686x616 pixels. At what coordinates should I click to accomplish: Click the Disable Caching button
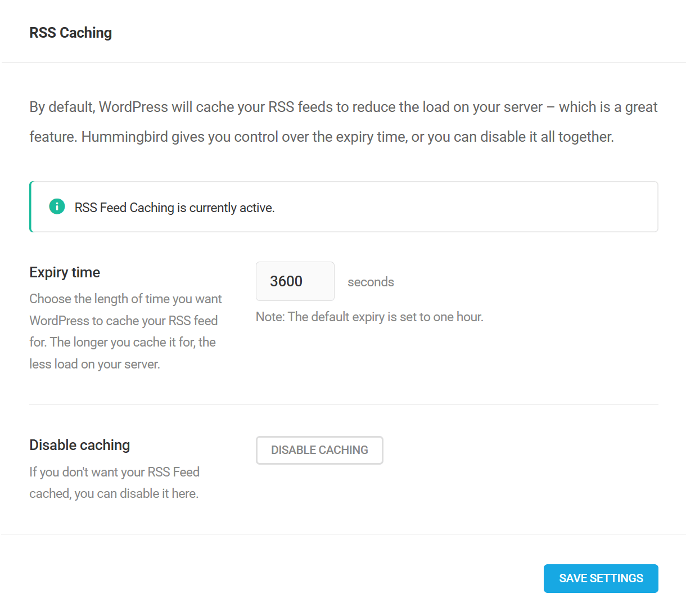(x=319, y=450)
